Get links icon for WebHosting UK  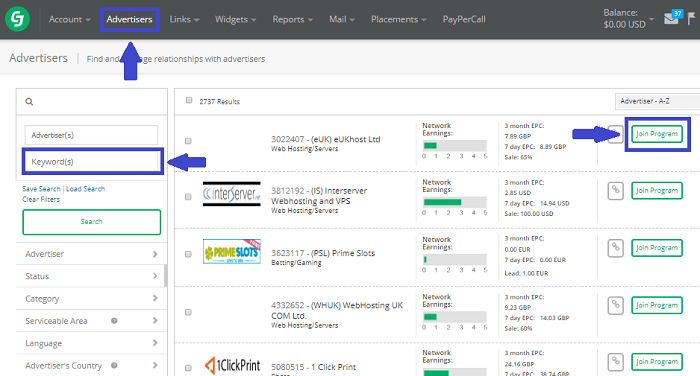coord(615,305)
